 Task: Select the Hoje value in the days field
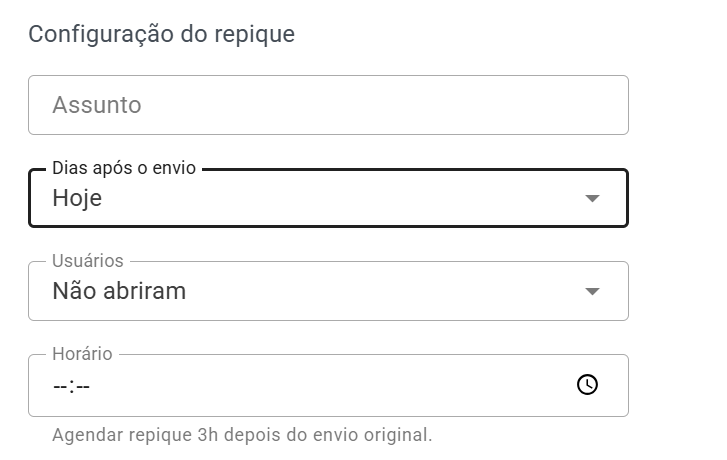pos(77,198)
